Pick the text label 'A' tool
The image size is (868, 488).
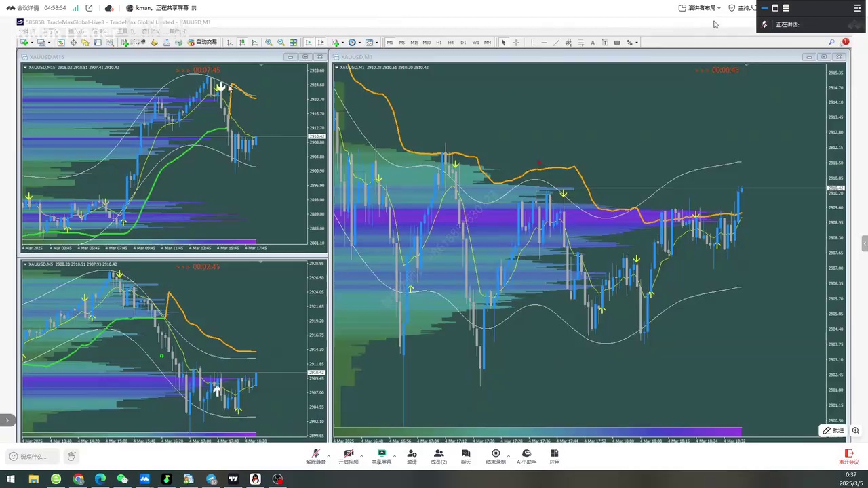click(592, 43)
